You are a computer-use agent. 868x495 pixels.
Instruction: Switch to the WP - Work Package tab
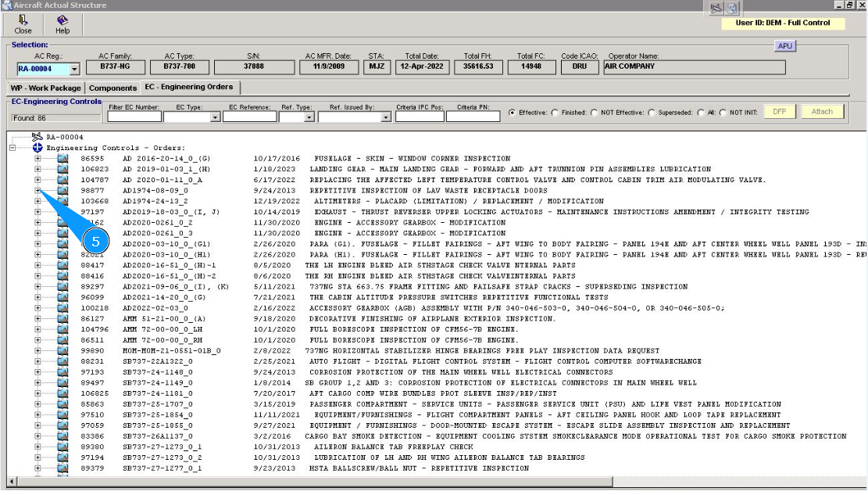(45, 88)
